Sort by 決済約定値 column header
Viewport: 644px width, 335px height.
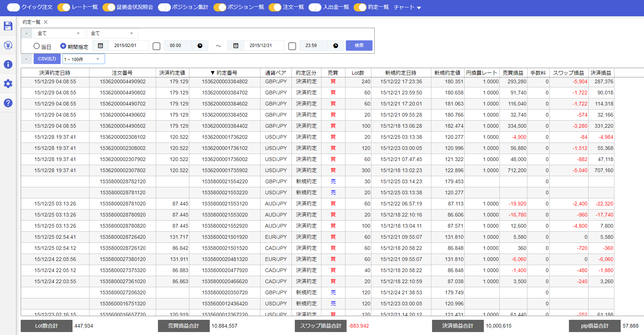point(172,73)
